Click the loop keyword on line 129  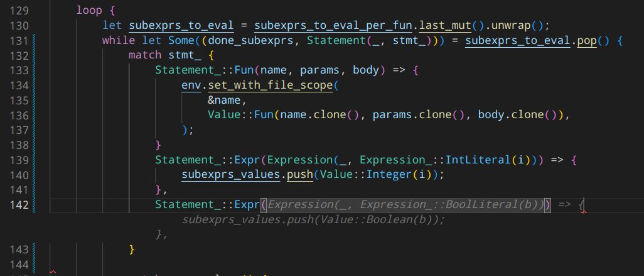(x=89, y=11)
